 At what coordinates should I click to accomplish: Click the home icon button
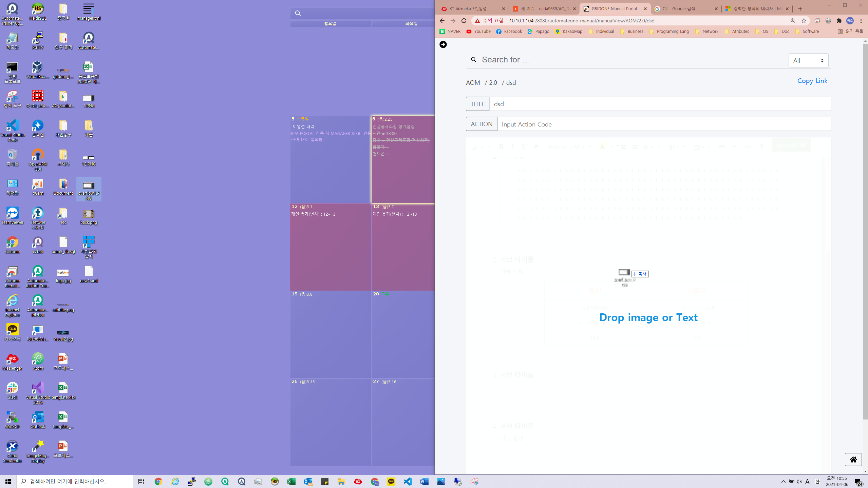pyautogui.click(x=853, y=459)
